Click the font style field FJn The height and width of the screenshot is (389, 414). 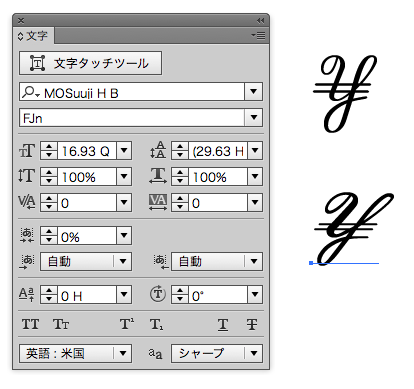132,117
